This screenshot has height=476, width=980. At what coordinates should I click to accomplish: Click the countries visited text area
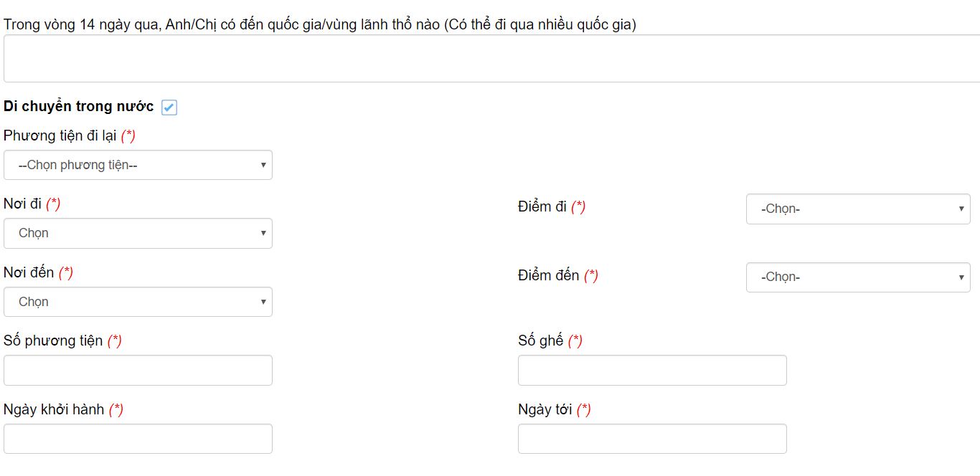491,59
